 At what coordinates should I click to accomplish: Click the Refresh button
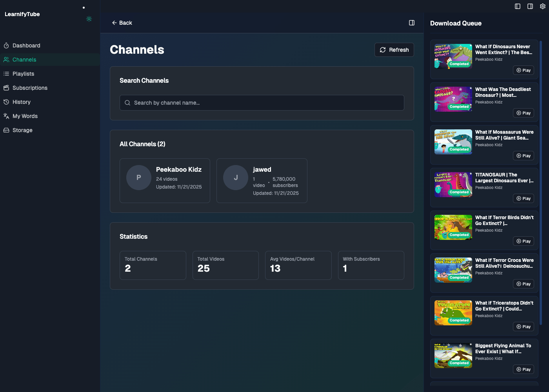(394, 50)
